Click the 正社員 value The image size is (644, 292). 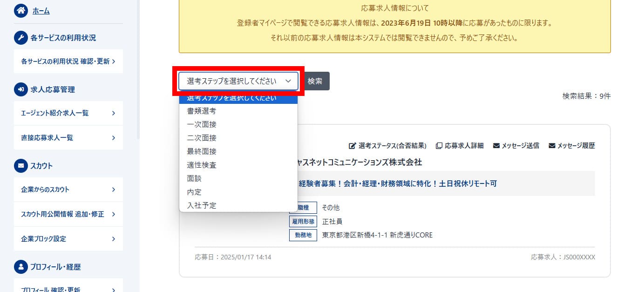click(332, 221)
